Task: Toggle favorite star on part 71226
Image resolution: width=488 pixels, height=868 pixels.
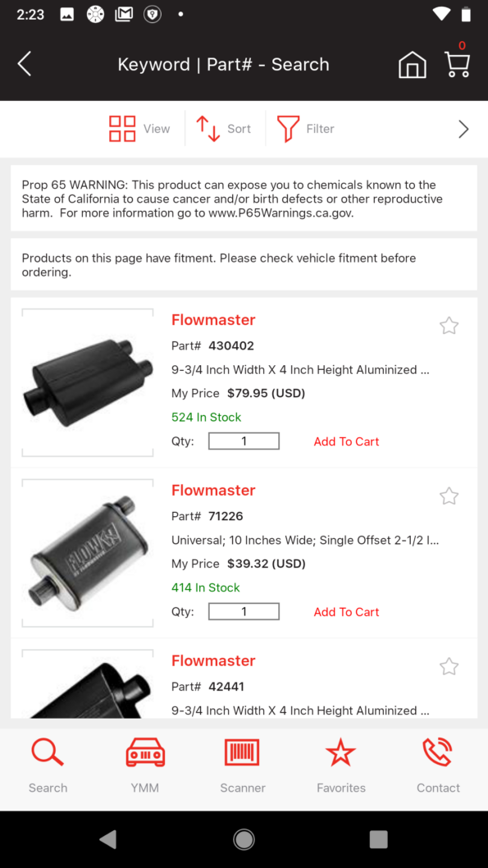Action: point(449,496)
